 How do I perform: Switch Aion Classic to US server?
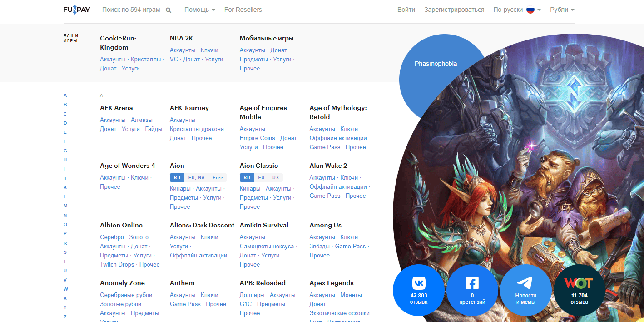pyautogui.click(x=276, y=178)
